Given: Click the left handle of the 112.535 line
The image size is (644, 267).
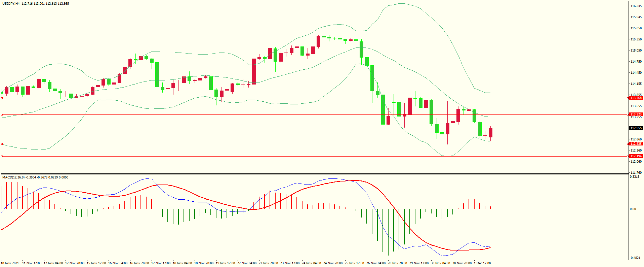Looking at the screenshot, I should [2, 144].
